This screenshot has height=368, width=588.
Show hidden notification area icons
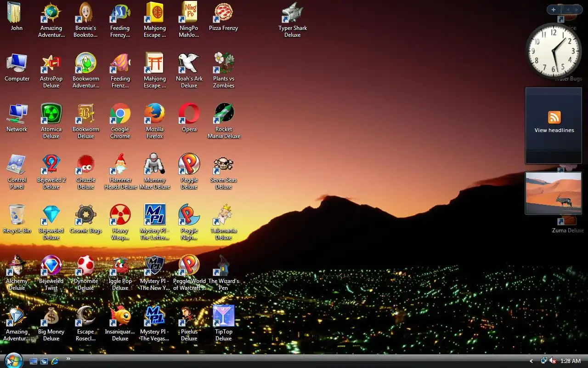531,361
